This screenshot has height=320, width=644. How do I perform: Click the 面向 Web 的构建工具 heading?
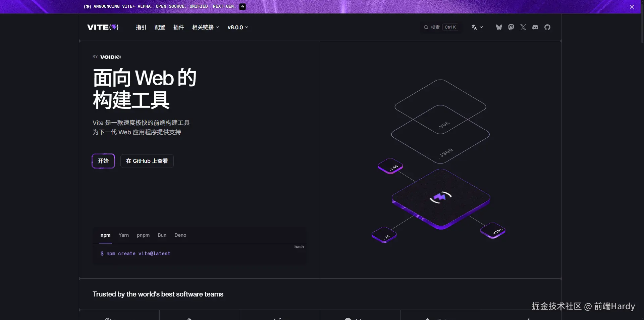pos(145,89)
